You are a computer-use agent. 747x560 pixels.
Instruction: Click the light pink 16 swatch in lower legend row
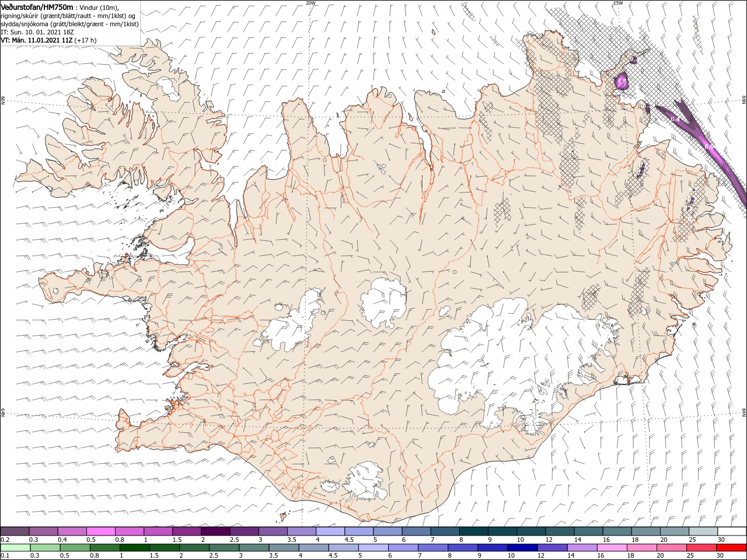(612, 548)
